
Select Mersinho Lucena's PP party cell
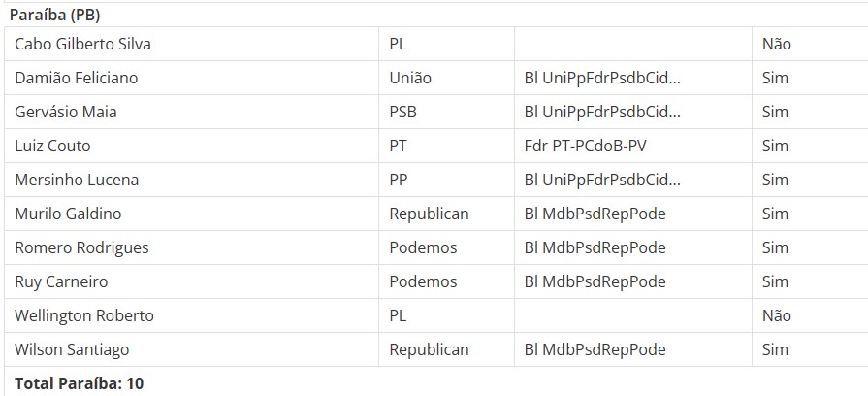[446, 180]
